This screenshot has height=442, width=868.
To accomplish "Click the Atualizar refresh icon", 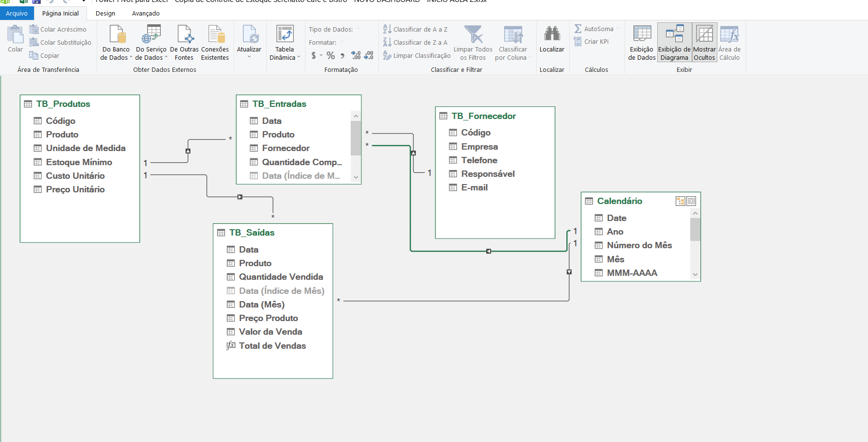I will pyautogui.click(x=249, y=35).
